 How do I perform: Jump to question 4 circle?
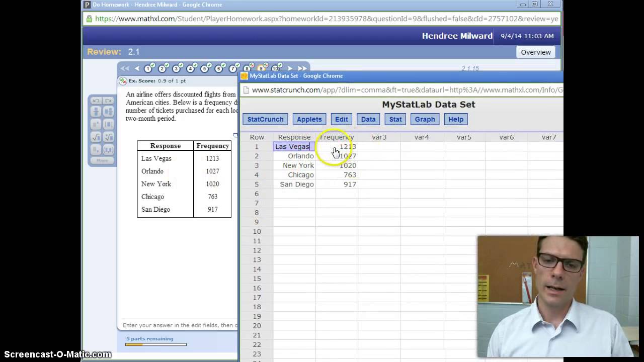pyautogui.click(x=191, y=68)
